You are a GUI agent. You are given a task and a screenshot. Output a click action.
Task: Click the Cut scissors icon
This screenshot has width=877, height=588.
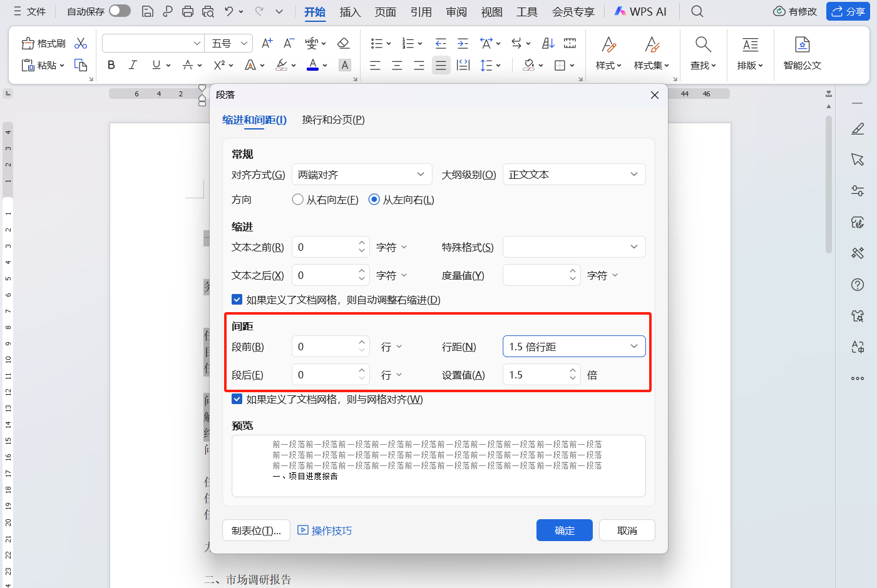[x=80, y=43]
